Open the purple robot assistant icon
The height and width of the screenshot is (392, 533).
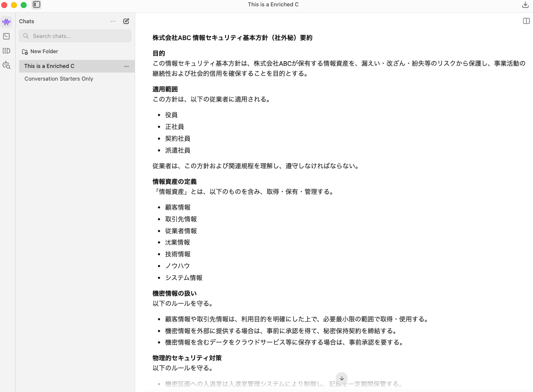click(6, 22)
